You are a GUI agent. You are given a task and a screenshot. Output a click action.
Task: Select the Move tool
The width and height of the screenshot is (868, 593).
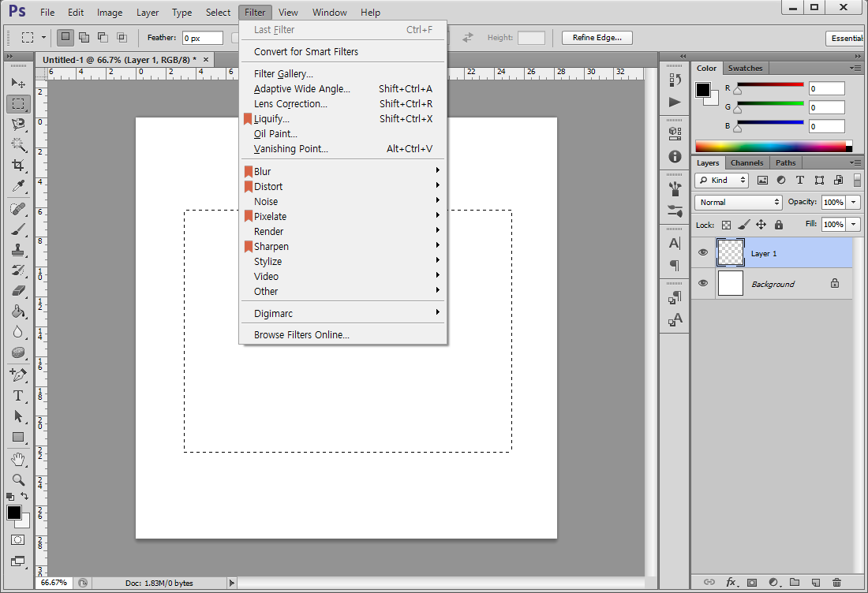18,83
